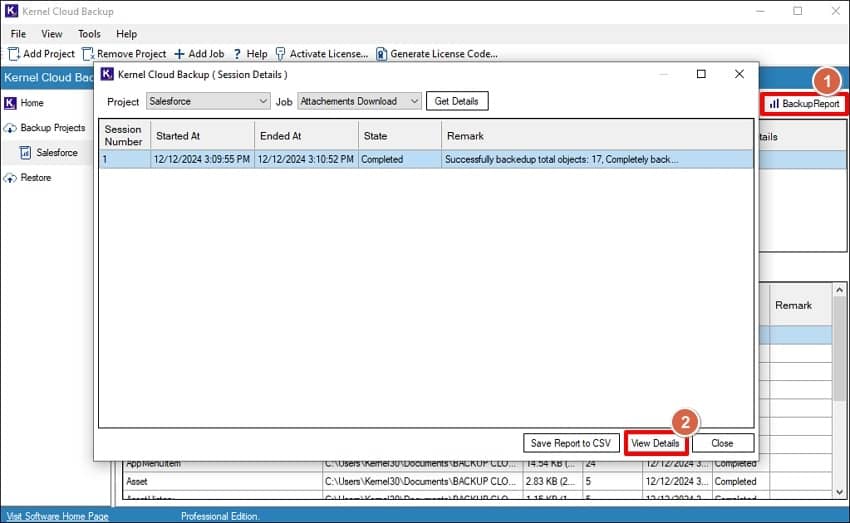Click the Backup Report chart icon
Screen dimensions: 850x523
775,104
